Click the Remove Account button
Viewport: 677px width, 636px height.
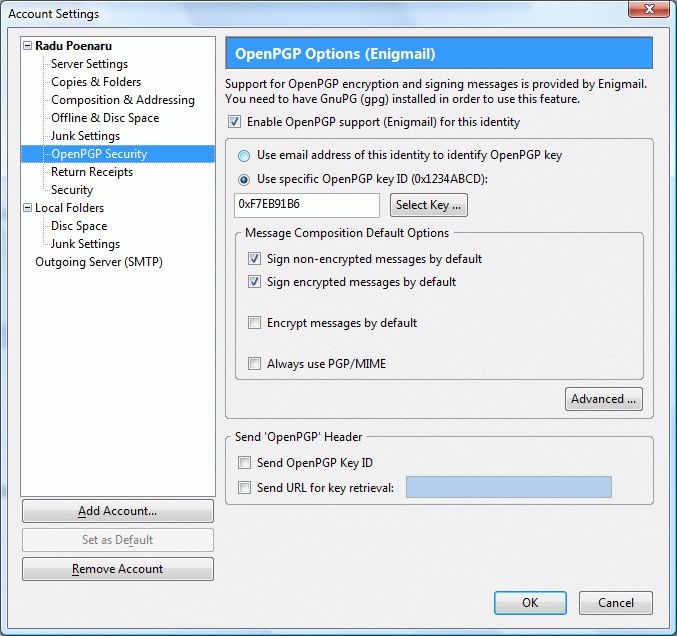[118, 569]
